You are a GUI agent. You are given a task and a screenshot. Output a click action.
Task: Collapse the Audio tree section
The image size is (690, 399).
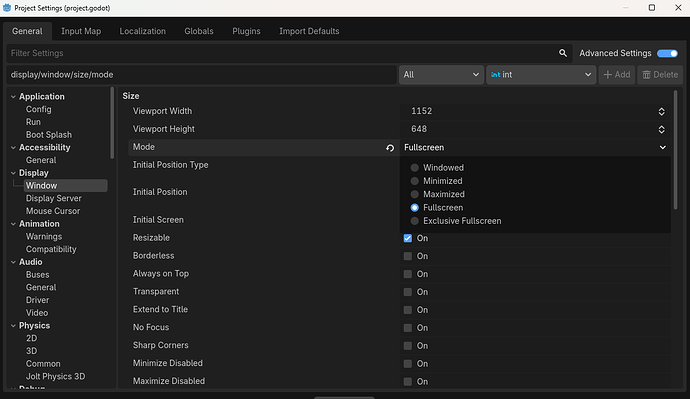click(x=13, y=262)
